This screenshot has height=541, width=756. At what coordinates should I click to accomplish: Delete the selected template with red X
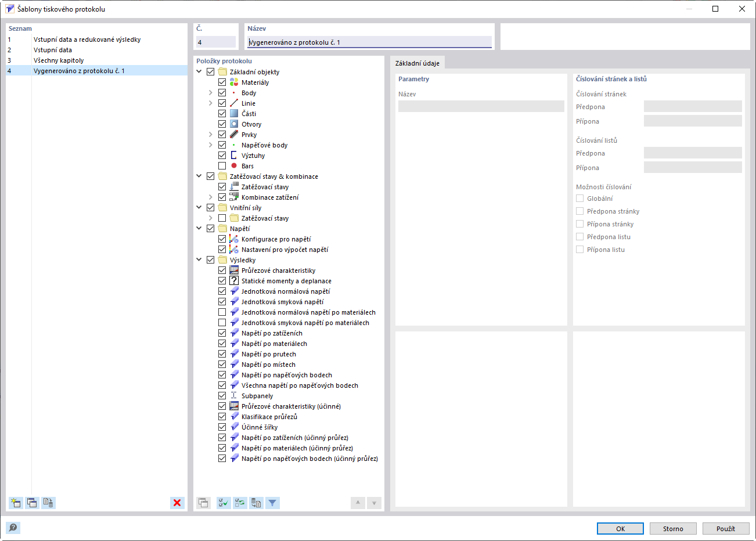click(177, 503)
